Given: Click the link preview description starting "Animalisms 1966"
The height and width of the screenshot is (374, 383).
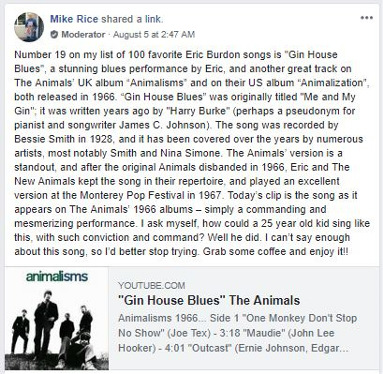Looking at the screenshot, I should click(x=237, y=333).
